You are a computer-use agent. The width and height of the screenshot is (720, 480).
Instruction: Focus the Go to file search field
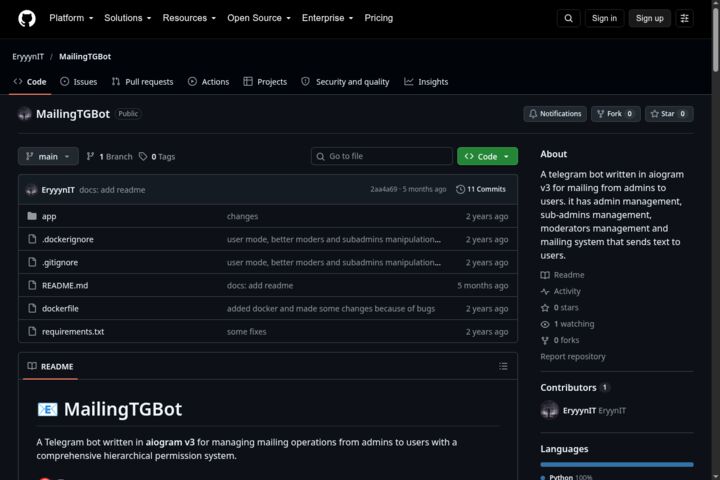(382, 156)
